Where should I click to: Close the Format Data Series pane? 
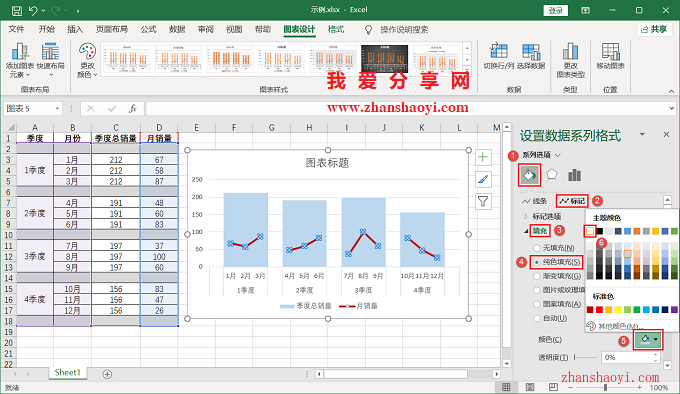click(666, 135)
